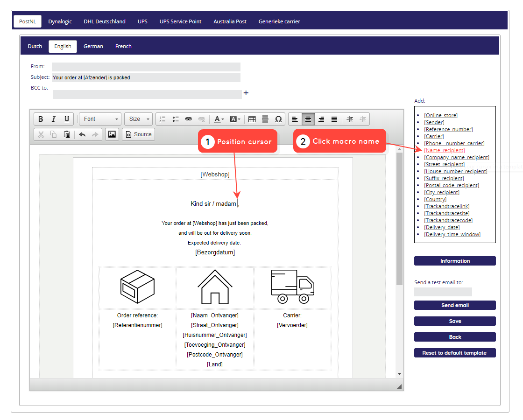Undo the last edit
Viewport: 523px width, 420px height.
pyautogui.click(x=82, y=134)
